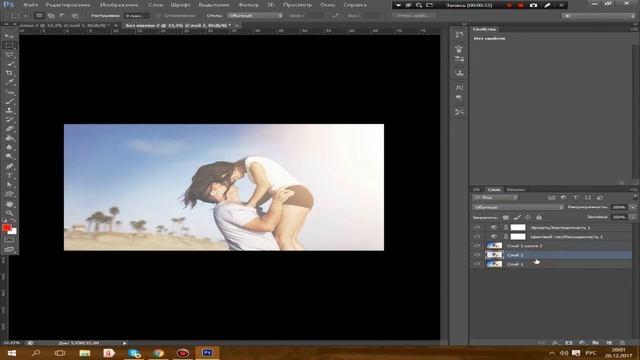This screenshot has width=640, height=360.
Task: Open the Редактирование menu
Action: tap(68, 5)
